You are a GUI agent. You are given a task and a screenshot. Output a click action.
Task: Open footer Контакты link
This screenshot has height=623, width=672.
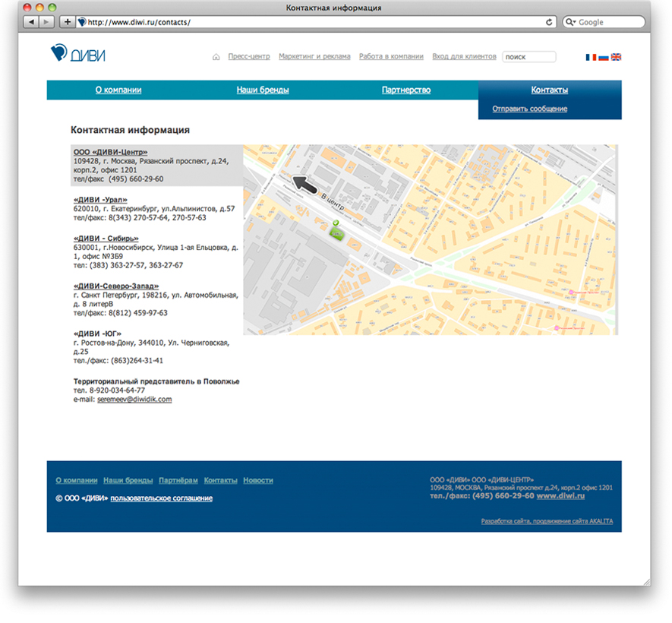tap(221, 480)
